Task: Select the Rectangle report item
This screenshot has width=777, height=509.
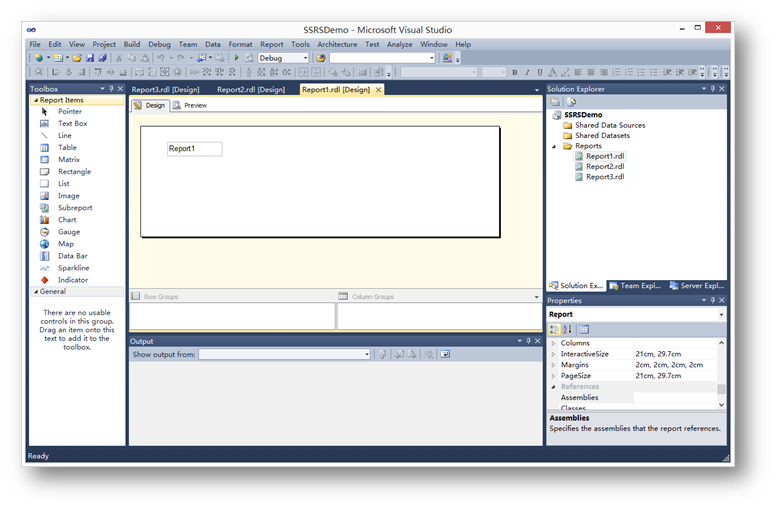Action: (76, 171)
